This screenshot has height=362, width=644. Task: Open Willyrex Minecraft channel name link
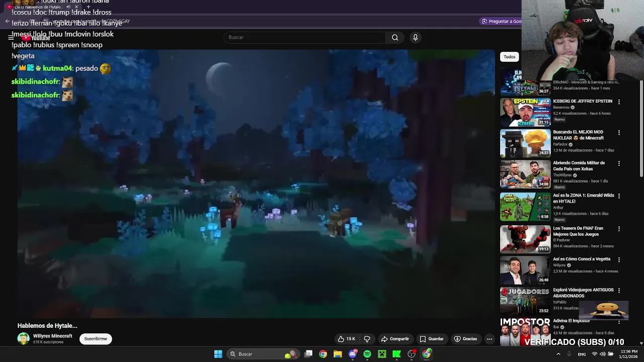point(53,336)
